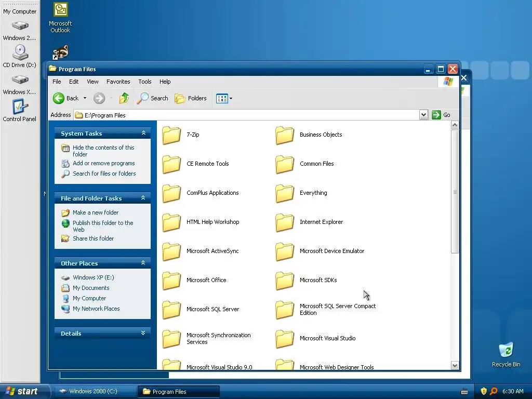Click Search for files or folders link
Screen dimensions: 532x399
pyautogui.click(x=104, y=174)
